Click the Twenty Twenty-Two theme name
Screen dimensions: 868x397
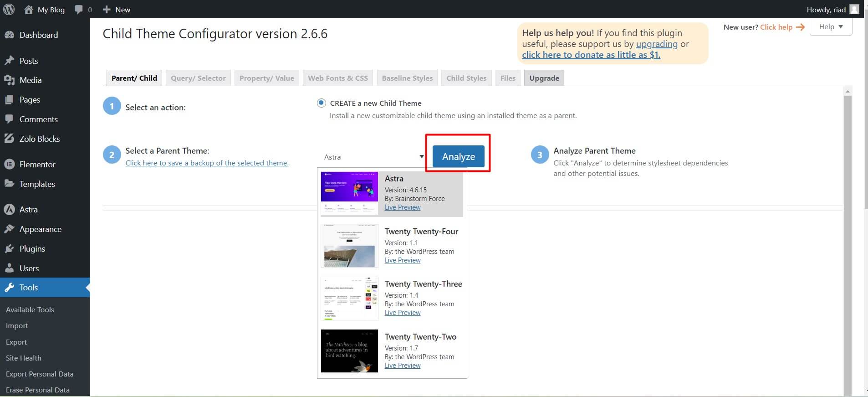tap(420, 337)
